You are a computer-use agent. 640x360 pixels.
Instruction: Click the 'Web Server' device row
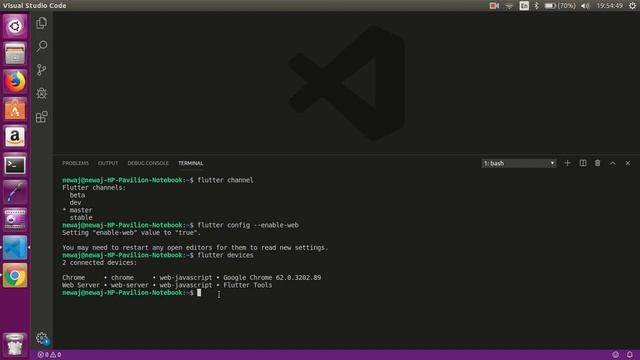pos(167,285)
